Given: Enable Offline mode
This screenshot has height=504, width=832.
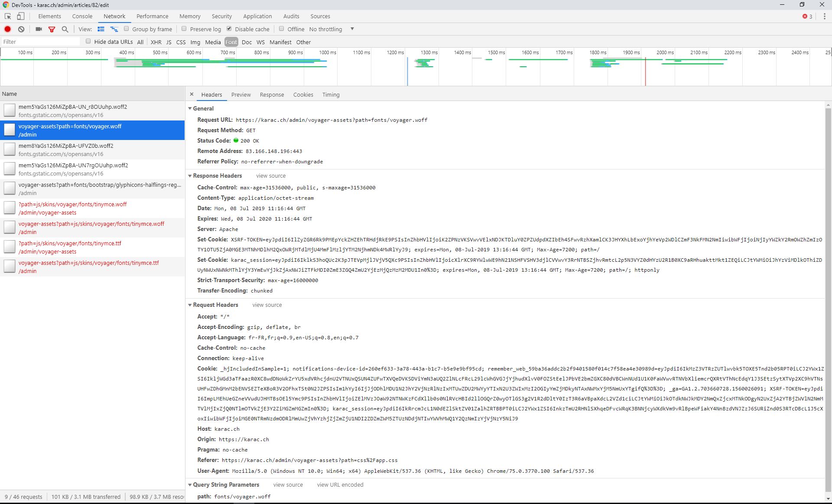Looking at the screenshot, I should [282, 29].
